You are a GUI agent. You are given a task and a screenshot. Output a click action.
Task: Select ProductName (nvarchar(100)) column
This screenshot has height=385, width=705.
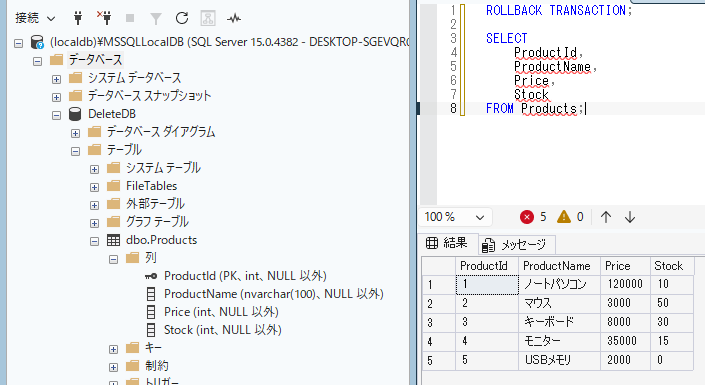[274, 294]
